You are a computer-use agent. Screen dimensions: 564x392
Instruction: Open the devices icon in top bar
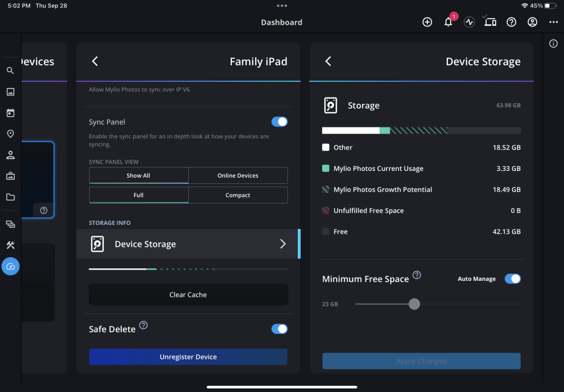(490, 23)
